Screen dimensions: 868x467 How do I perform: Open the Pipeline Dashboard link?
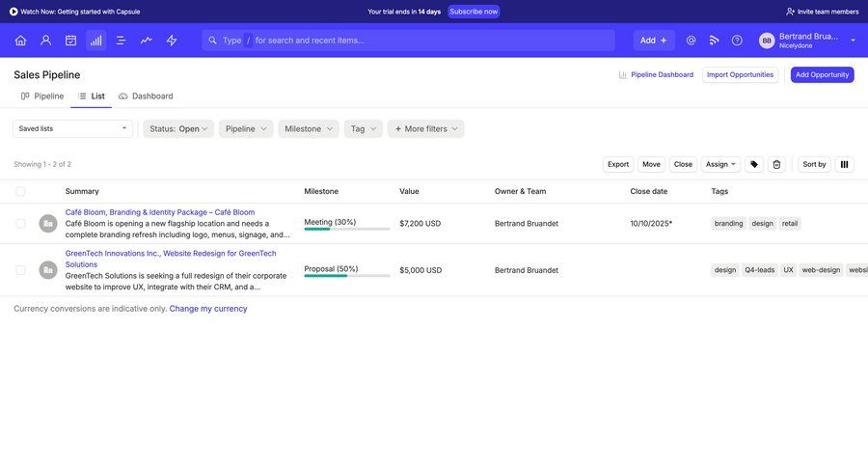[x=656, y=75]
